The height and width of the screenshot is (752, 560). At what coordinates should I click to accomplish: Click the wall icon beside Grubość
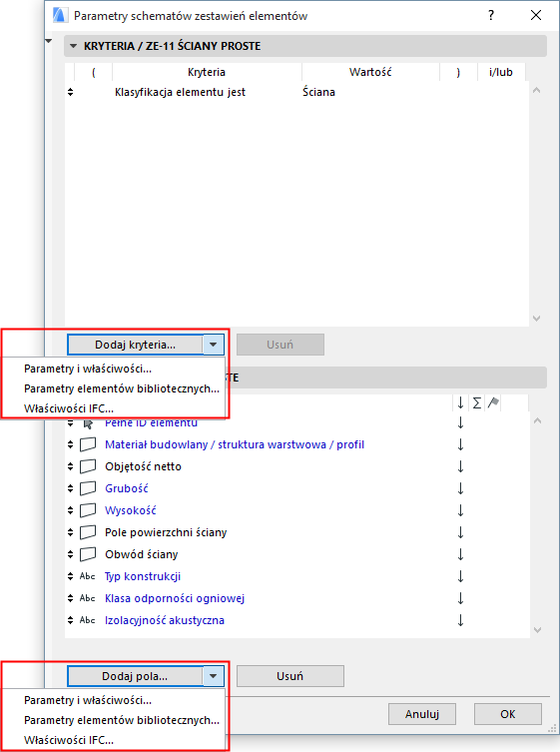88,488
